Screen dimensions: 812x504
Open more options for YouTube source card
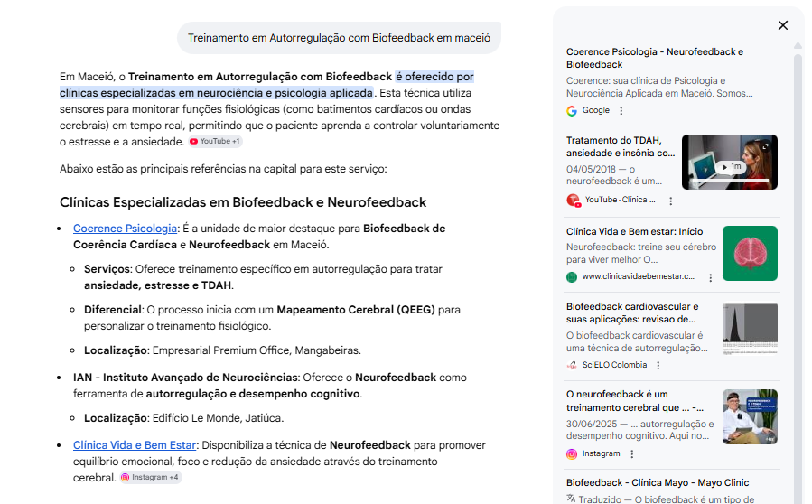tap(670, 201)
